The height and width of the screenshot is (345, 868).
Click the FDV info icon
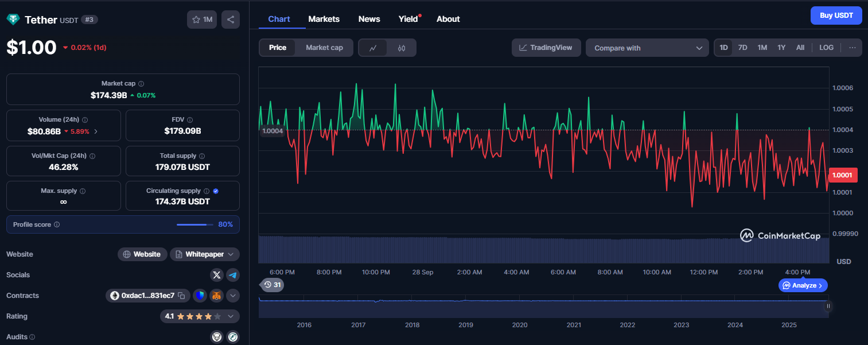point(190,120)
